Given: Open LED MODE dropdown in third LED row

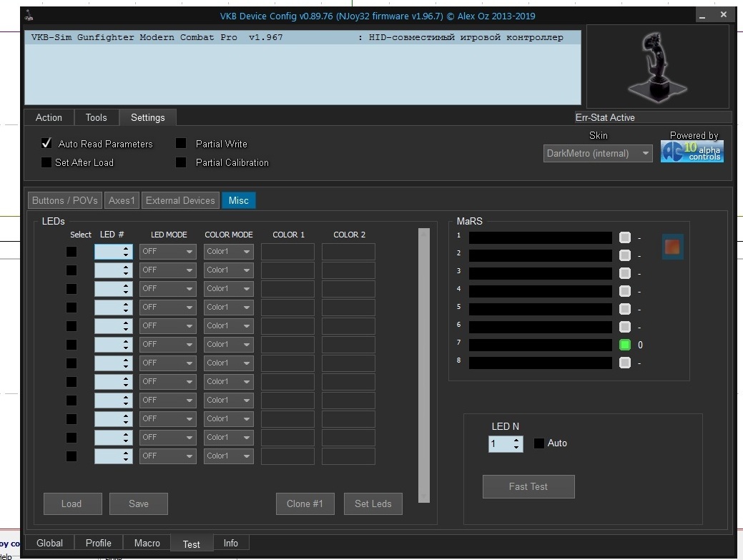Looking at the screenshot, I should pyautogui.click(x=168, y=288).
